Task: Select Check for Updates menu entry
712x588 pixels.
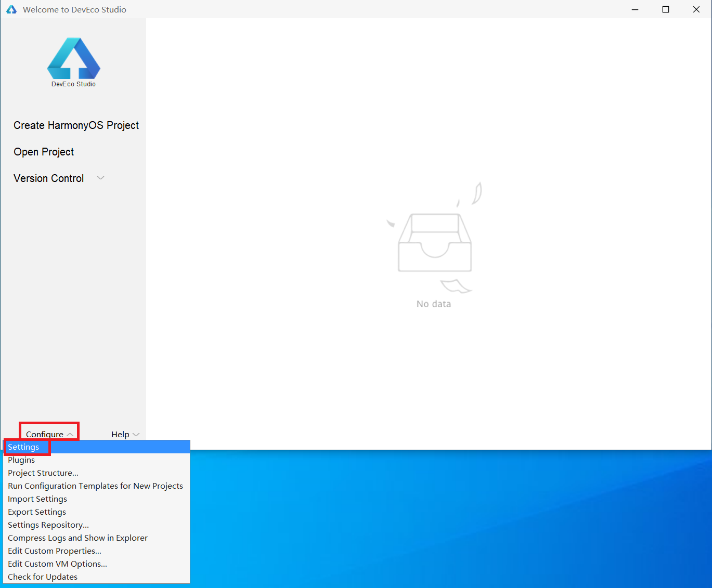Action: pos(97,577)
